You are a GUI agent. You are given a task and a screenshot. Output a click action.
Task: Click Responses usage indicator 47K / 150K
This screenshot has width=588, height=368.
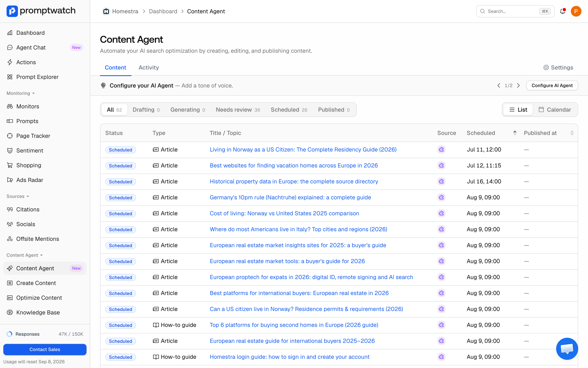pyautogui.click(x=45, y=334)
